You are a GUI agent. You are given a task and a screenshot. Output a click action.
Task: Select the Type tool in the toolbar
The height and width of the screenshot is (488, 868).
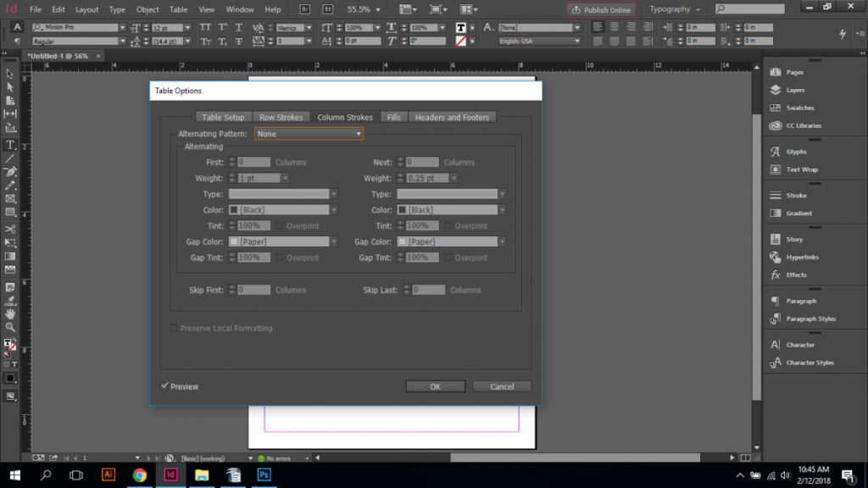point(10,144)
